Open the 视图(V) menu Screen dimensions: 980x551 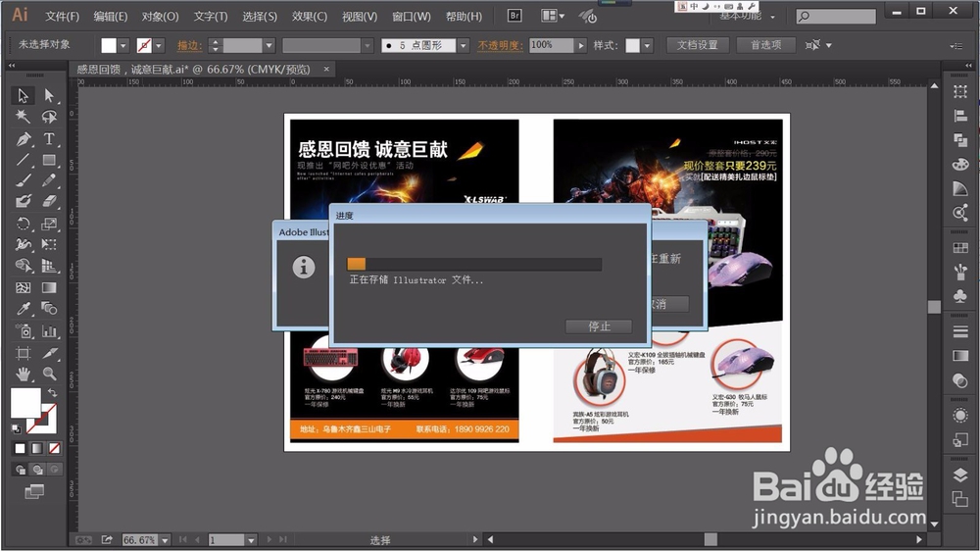pyautogui.click(x=360, y=17)
